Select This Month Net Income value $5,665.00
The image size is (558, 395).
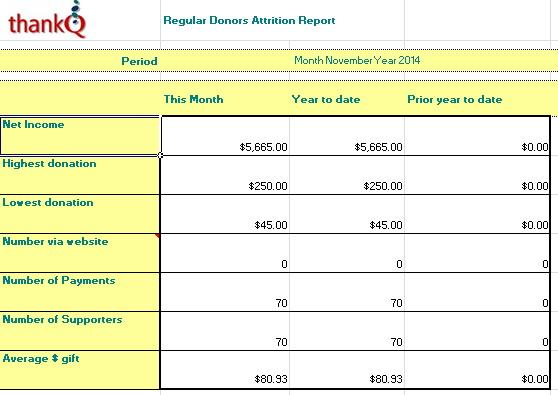coord(225,136)
